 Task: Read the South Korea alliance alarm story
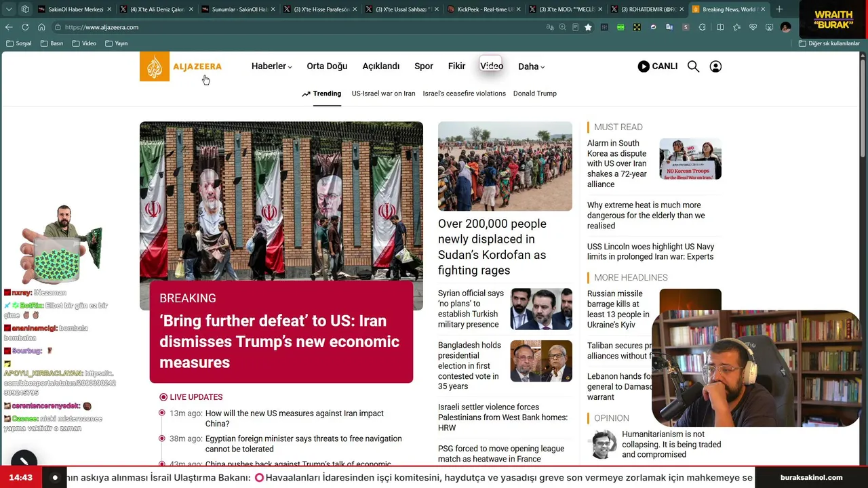617,163
